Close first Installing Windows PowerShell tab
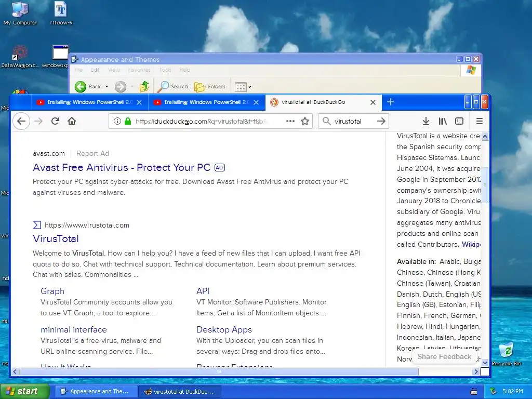This screenshot has height=399, width=532. (x=139, y=102)
